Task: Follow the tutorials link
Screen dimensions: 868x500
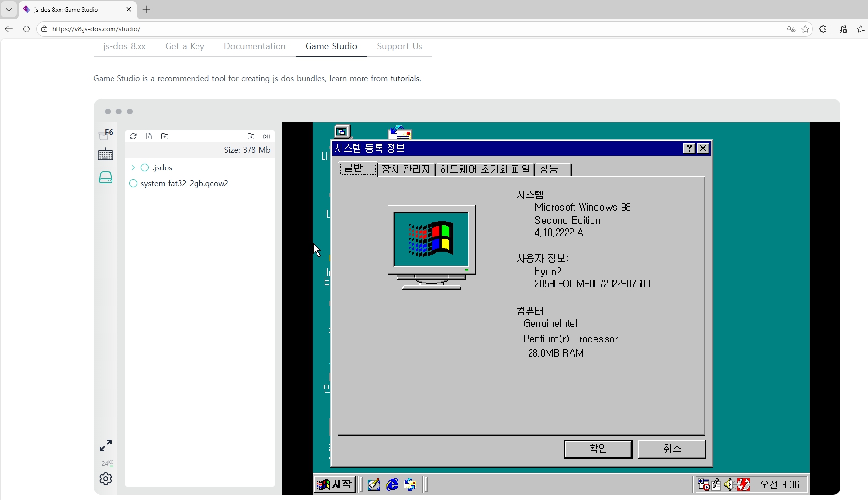Action: click(404, 79)
